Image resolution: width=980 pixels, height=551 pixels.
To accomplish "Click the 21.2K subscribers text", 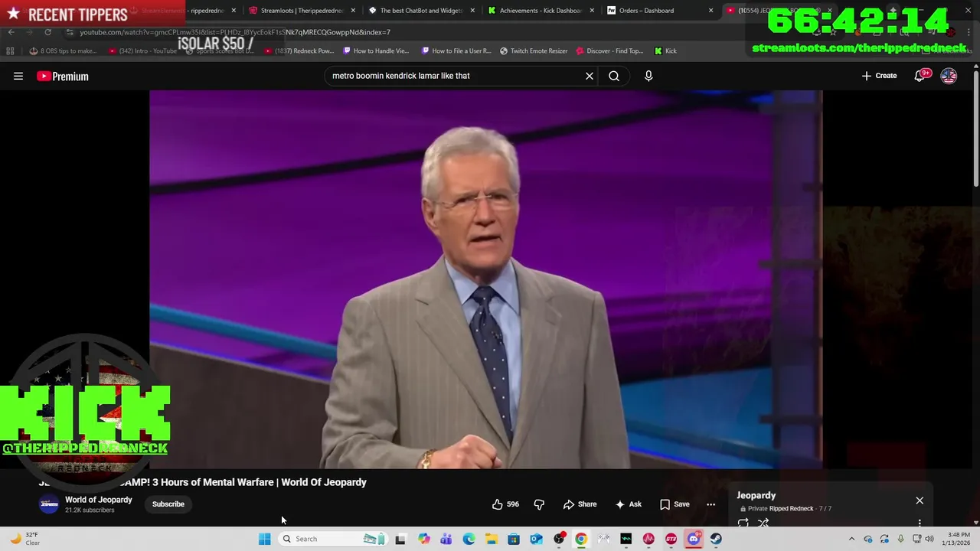I will (90, 510).
